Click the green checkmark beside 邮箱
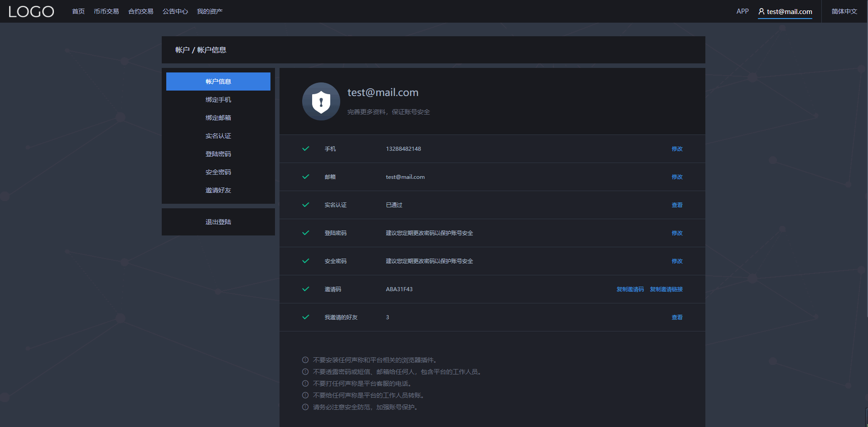Viewport: 868px width, 427px height. pos(306,177)
